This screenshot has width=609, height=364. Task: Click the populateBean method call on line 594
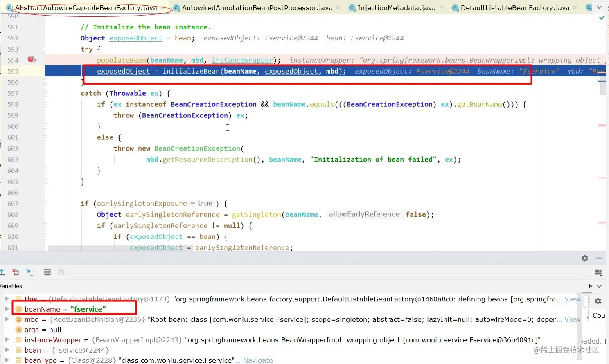pyautogui.click(x=122, y=60)
